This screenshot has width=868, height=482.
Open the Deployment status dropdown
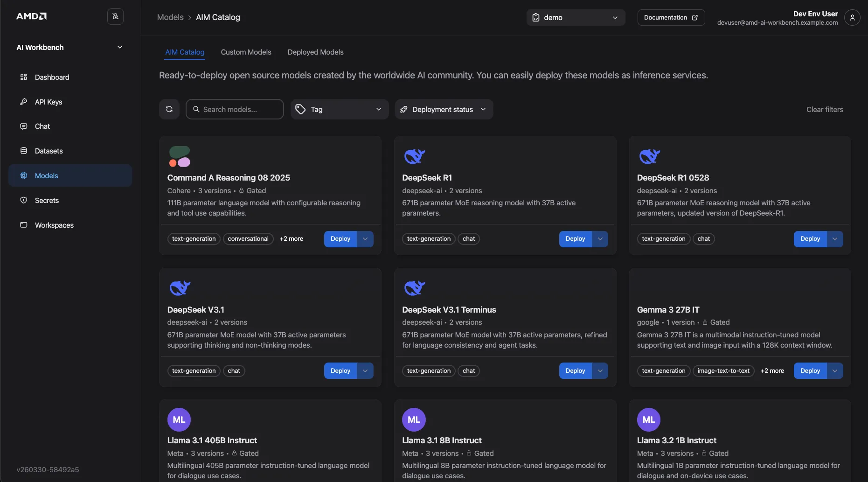pyautogui.click(x=444, y=109)
